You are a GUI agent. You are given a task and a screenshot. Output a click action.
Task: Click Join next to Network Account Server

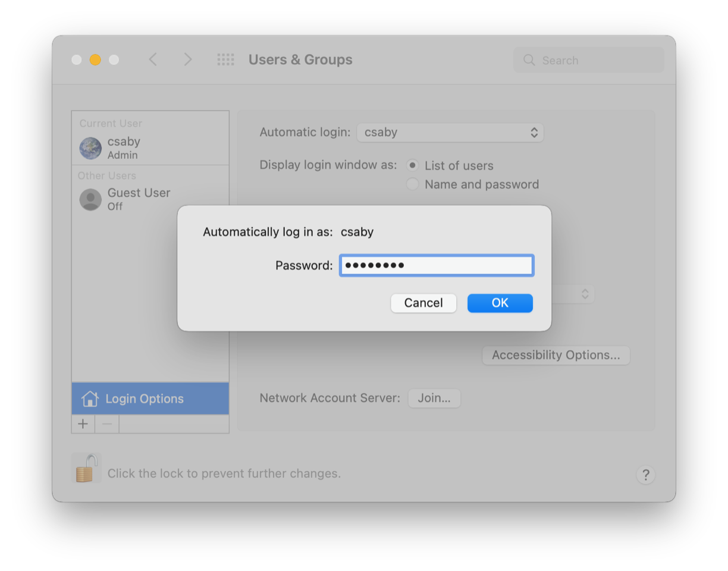pos(434,398)
